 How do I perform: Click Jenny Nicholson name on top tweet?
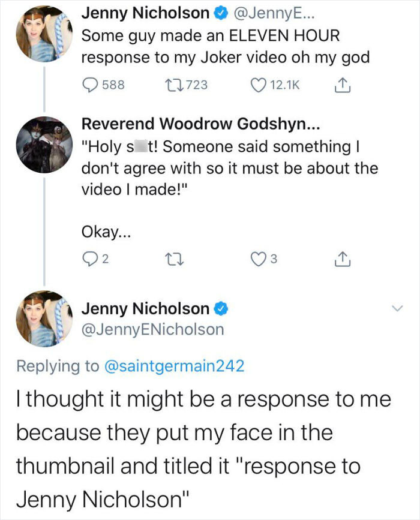coord(145,13)
